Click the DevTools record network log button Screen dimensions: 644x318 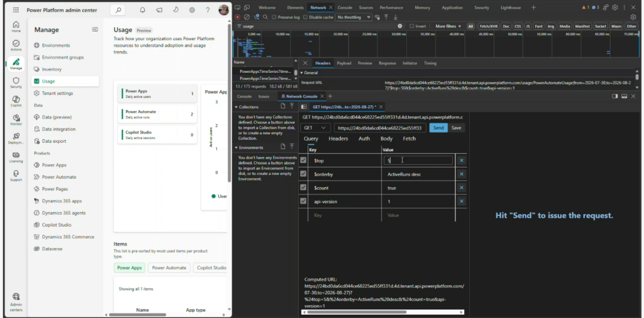click(238, 17)
